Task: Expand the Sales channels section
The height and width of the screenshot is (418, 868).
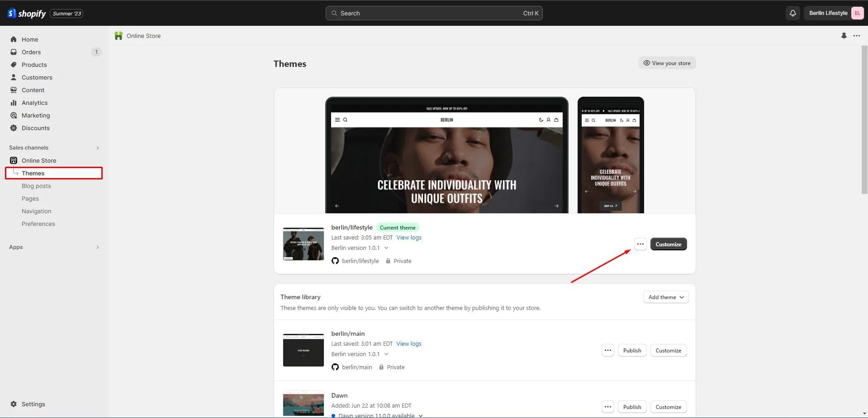Action: 98,148
